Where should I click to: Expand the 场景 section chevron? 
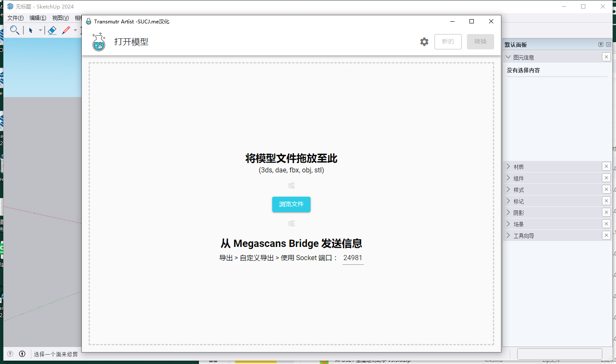508,224
